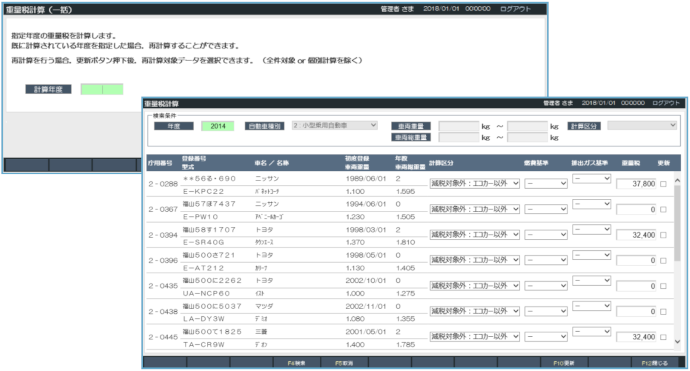The width and height of the screenshot is (690, 371).
Task: Tick the 更新 checkbox for row 2-0438
Action: click(x=663, y=312)
